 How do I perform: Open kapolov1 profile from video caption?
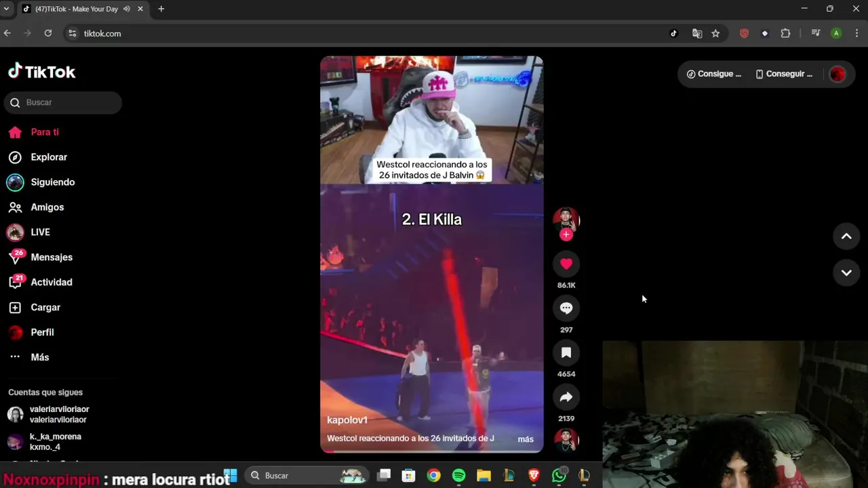tap(347, 420)
